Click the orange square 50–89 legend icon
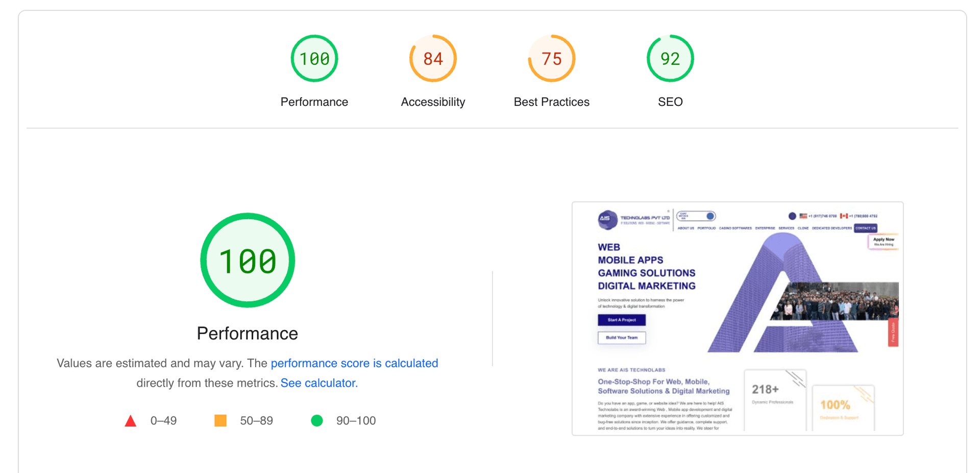The height and width of the screenshot is (473, 980). tap(220, 420)
